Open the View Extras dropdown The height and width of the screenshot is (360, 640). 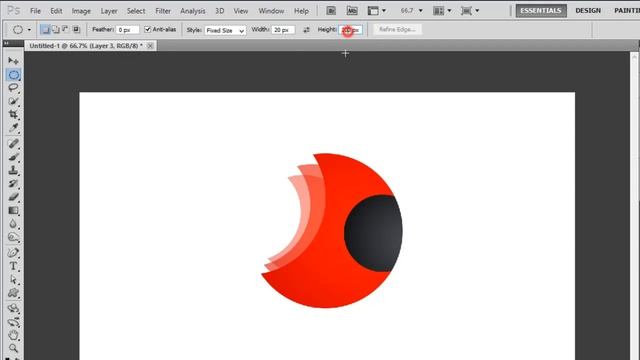[x=376, y=11]
